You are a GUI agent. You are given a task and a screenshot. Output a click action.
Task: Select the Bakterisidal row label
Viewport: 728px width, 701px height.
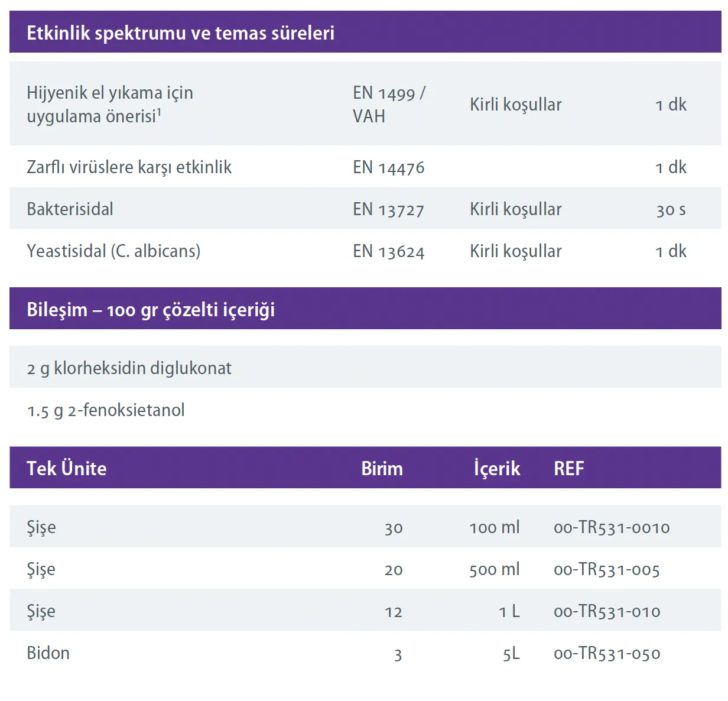pyautogui.click(x=70, y=209)
